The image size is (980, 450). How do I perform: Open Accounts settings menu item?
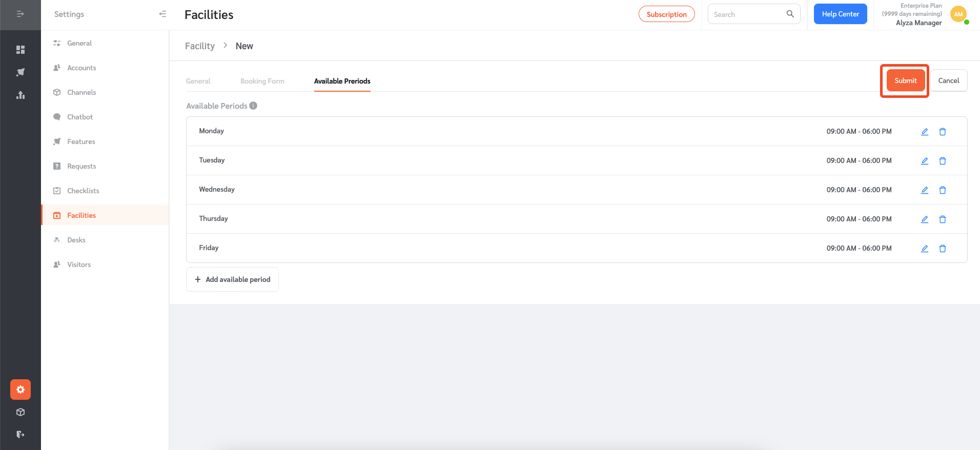pyautogui.click(x=105, y=68)
